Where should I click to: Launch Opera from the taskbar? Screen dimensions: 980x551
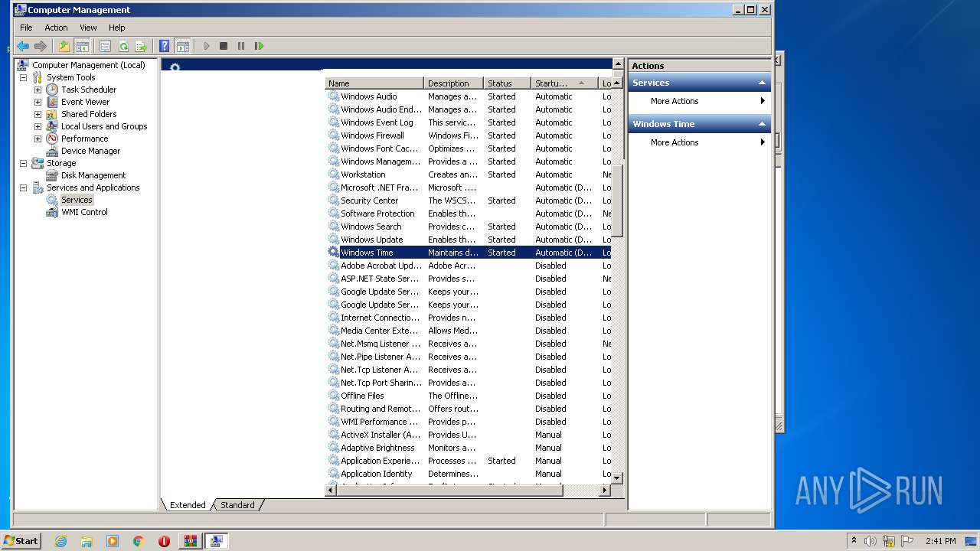coord(164,541)
